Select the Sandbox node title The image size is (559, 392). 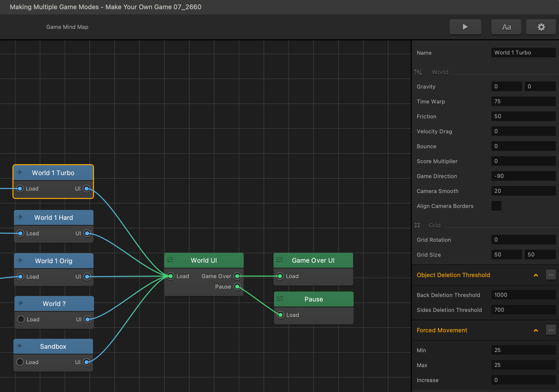(53, 346)
